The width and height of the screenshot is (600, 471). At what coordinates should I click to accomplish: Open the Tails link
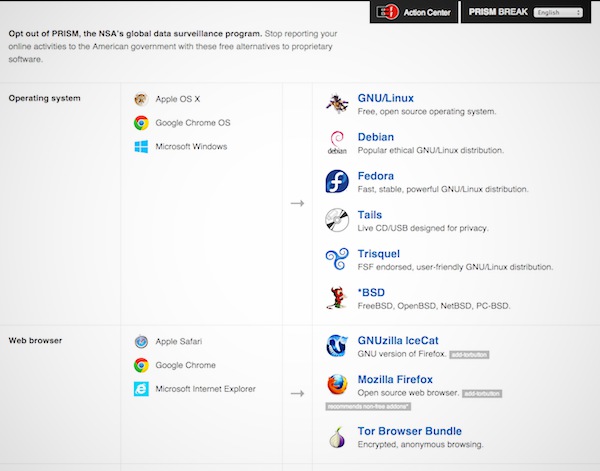coord(369,215)
